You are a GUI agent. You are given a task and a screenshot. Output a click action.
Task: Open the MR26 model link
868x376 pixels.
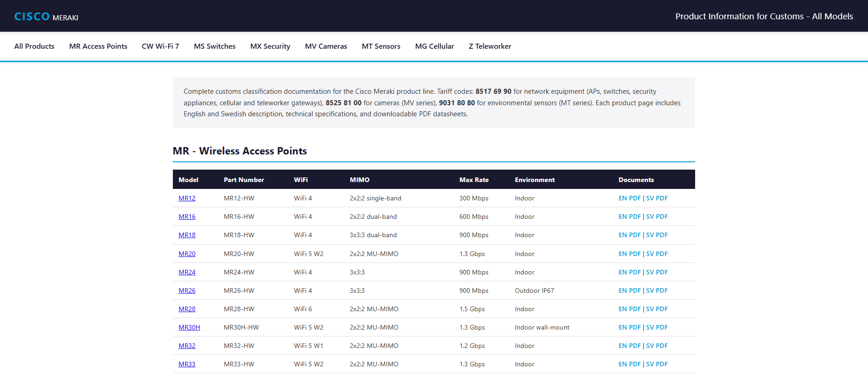click(187, 291)
